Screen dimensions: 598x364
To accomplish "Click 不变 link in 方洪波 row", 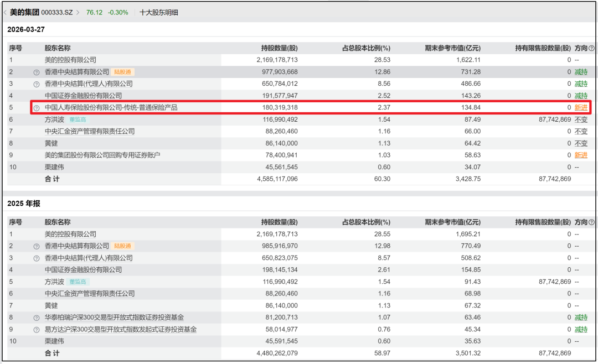I will pyautogui.click(x=581, y=119).
